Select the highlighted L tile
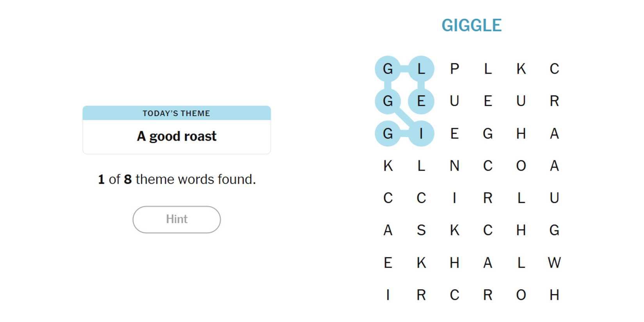The width and height of the screenshot is (644, 322). click(x=421, y=69)
